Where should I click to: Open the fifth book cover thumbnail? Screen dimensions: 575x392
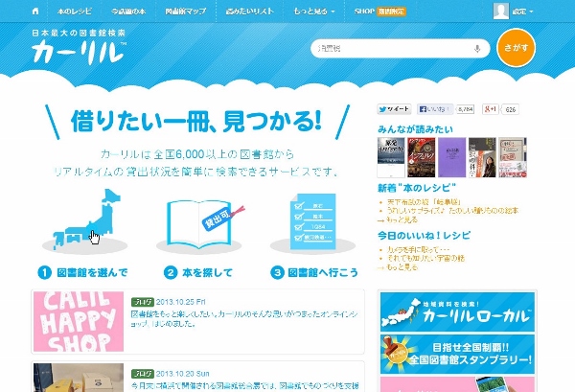coord(513,157)
